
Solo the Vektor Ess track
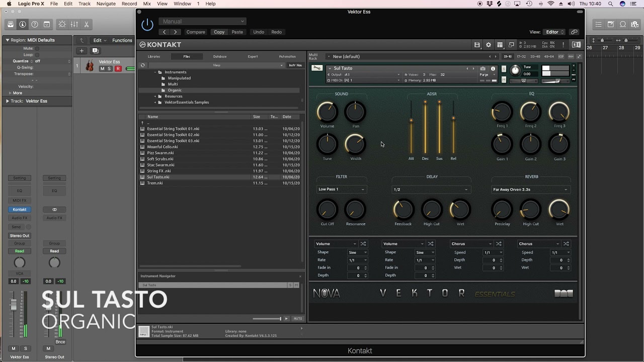tap(110, 69)
